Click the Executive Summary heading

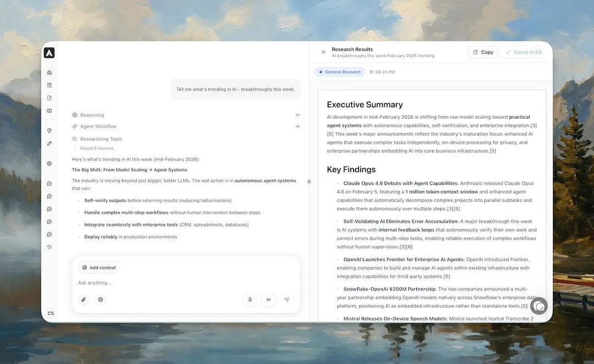click(365, 104)
